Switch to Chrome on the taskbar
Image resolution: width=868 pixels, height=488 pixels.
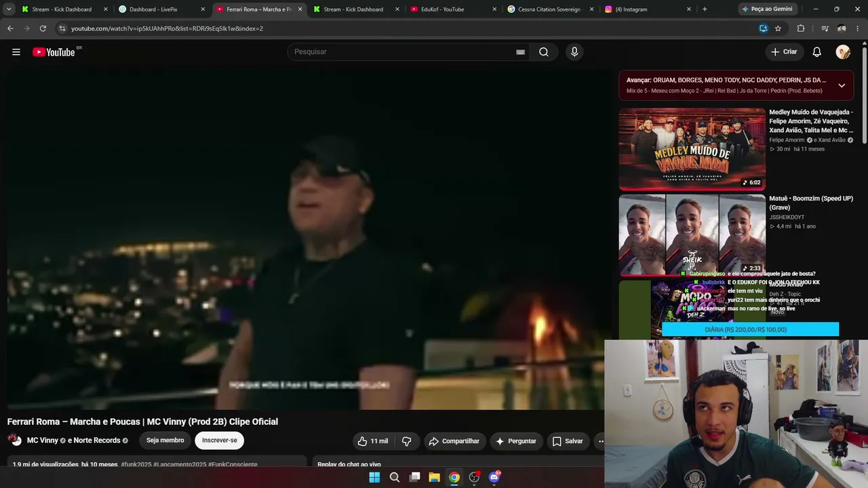pyautogui.click(x=454, y=477)
